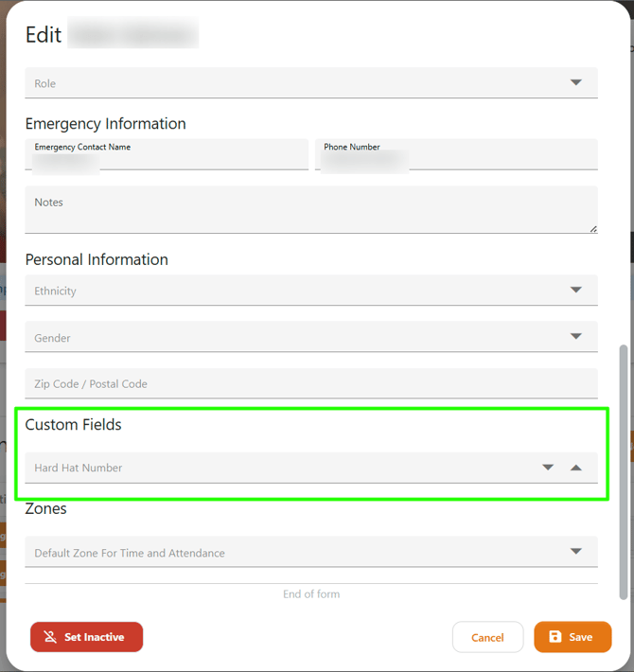Select the Zip Code / Postal Code field
Image resolution: width=634 pixels, height=672 pixels.
point(310,384)
